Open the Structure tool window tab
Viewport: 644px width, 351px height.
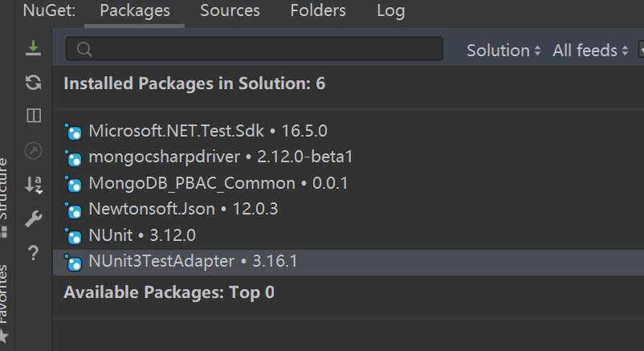click(5, 193)
